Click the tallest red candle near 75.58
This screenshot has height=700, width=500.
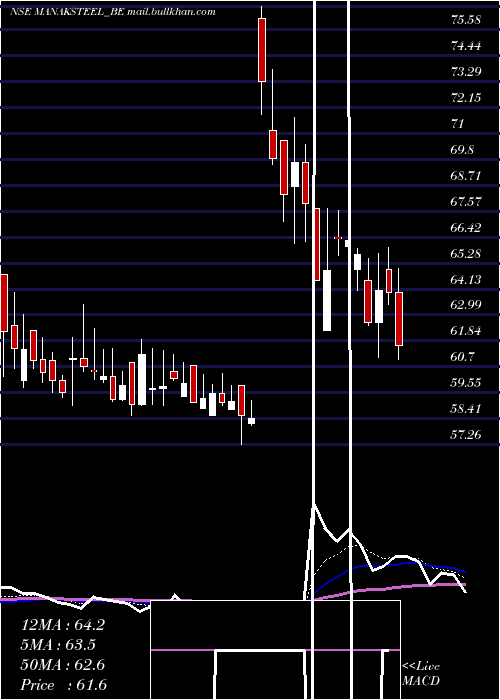(262, 50)
